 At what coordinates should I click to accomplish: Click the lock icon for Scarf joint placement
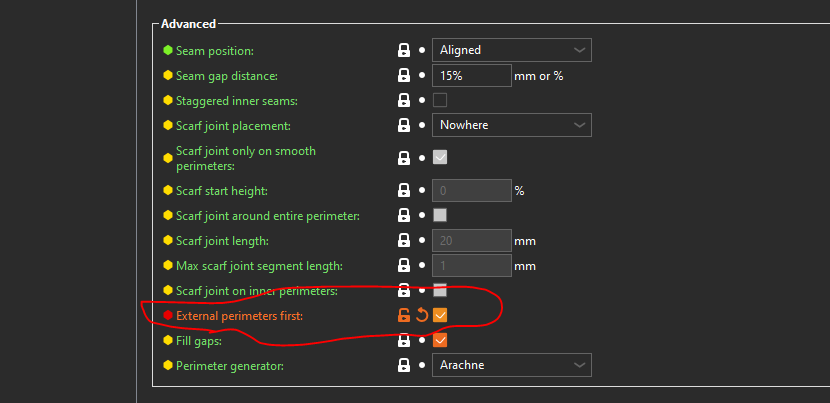tap(404, 126)
